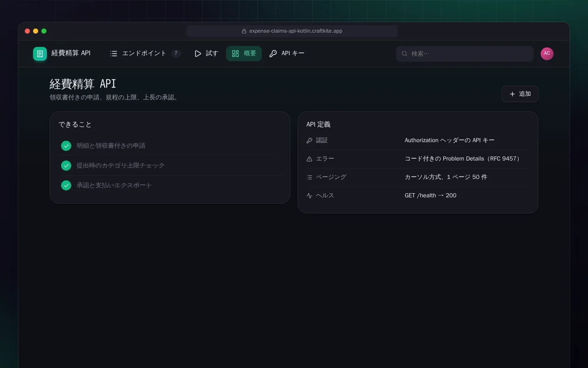This screenshot has height=368, width=588.
Task: Click the できること card heading
Action: 75,125
